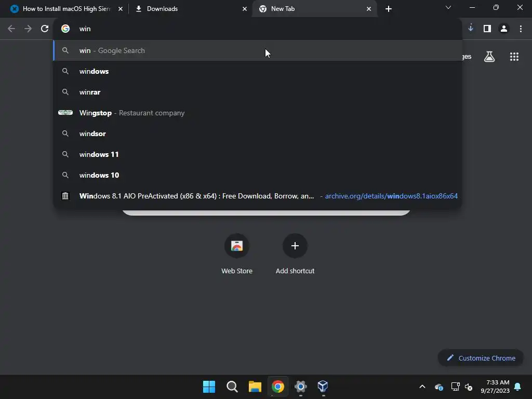Open the notifications bell
This screenshot has width=532, height=399.
518,387
